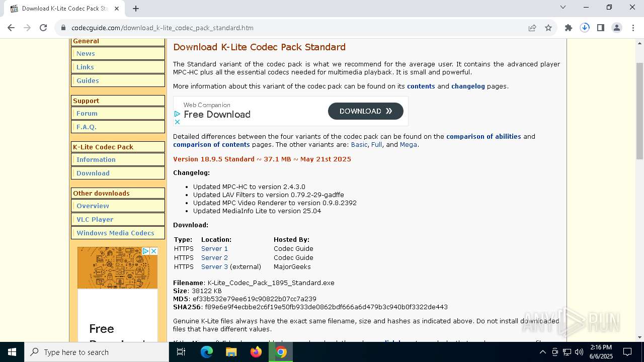Open File Explorer from taskbar
The height and width of the screenshot is (362, 644).
231,352
